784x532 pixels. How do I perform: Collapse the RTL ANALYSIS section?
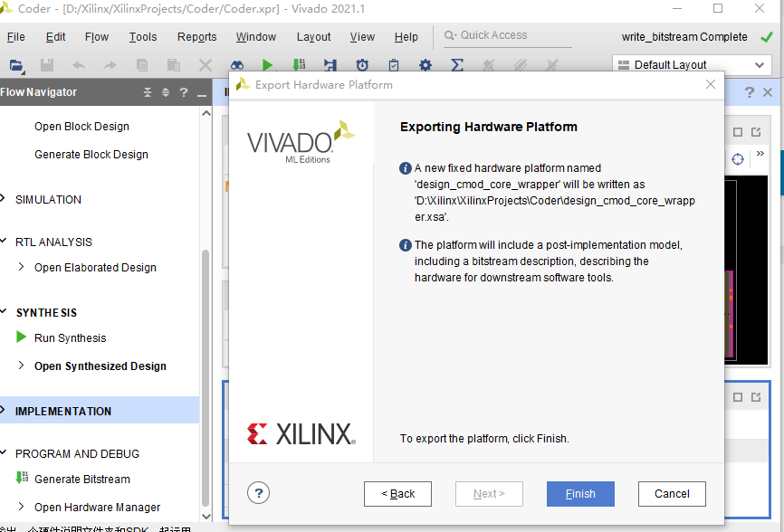point(3,242)
